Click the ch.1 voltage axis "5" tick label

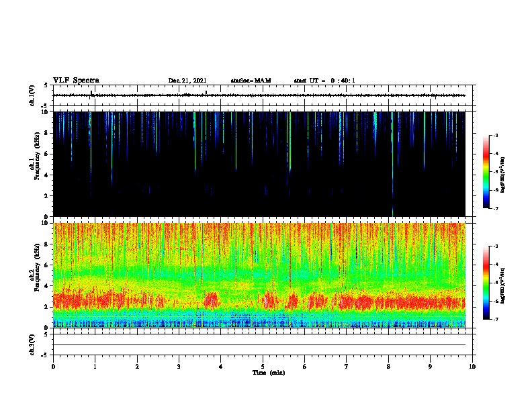click(46, 85)
